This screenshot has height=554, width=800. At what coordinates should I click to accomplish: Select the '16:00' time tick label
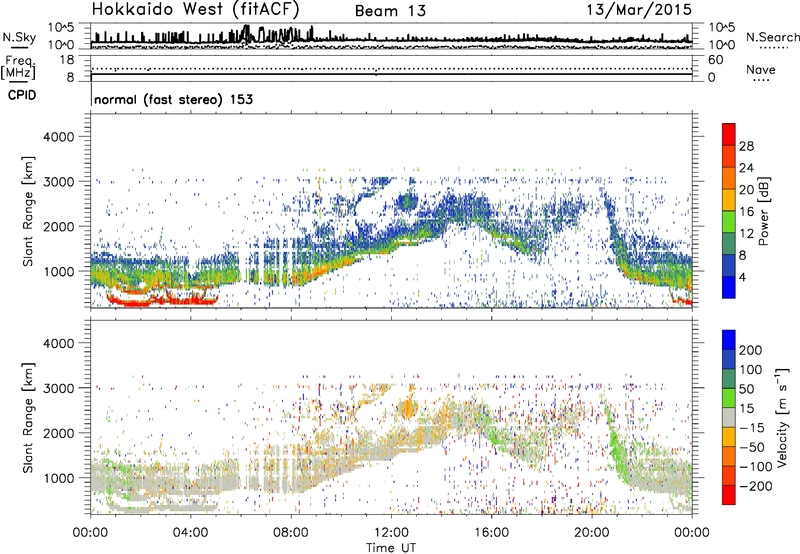click(491, 533)
